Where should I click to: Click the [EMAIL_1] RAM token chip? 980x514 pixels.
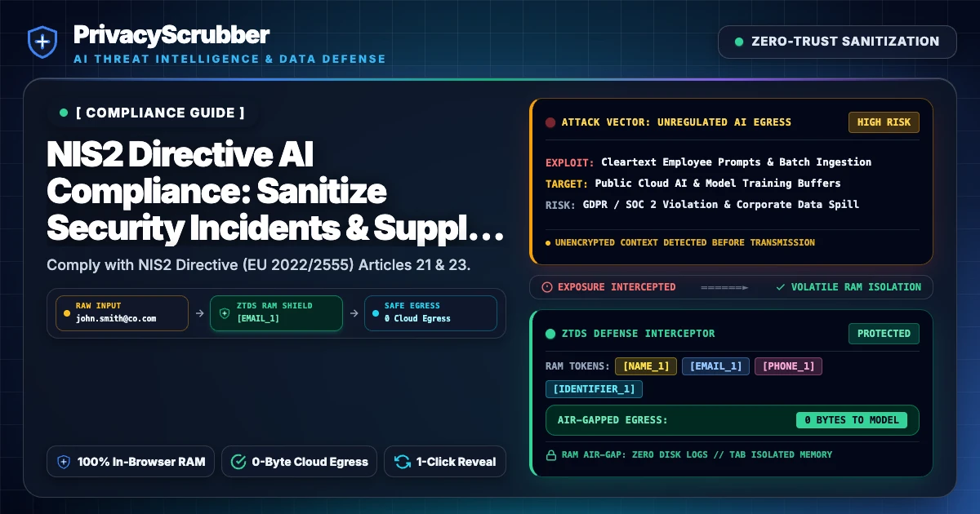pyautogui.click(x=716, y=366)
